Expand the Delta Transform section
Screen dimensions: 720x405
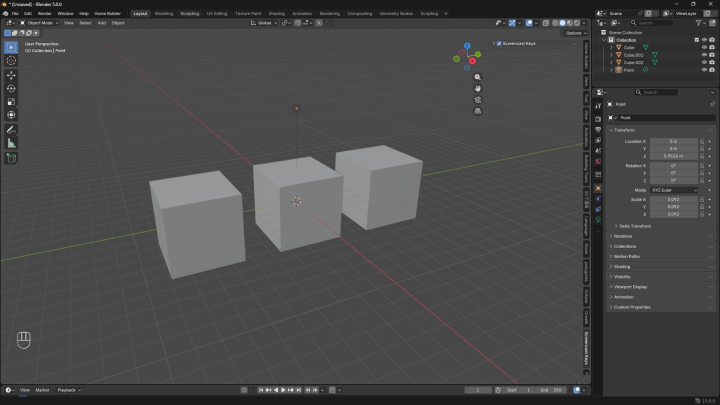(635, 226)
